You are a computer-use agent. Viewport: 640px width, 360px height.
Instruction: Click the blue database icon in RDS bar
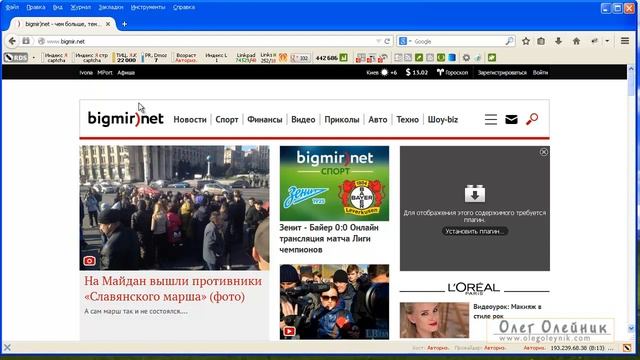click(x=452, y=58)
